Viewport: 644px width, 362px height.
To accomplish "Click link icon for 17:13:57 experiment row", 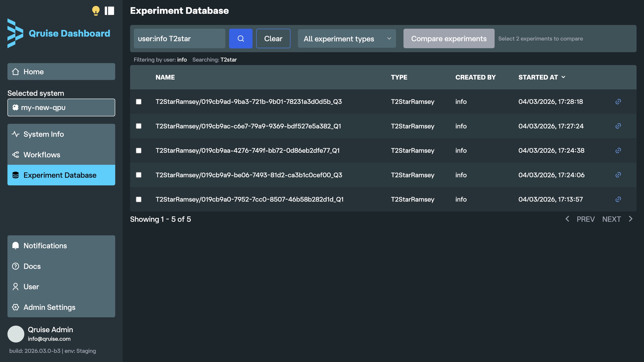I will (618, 199).
